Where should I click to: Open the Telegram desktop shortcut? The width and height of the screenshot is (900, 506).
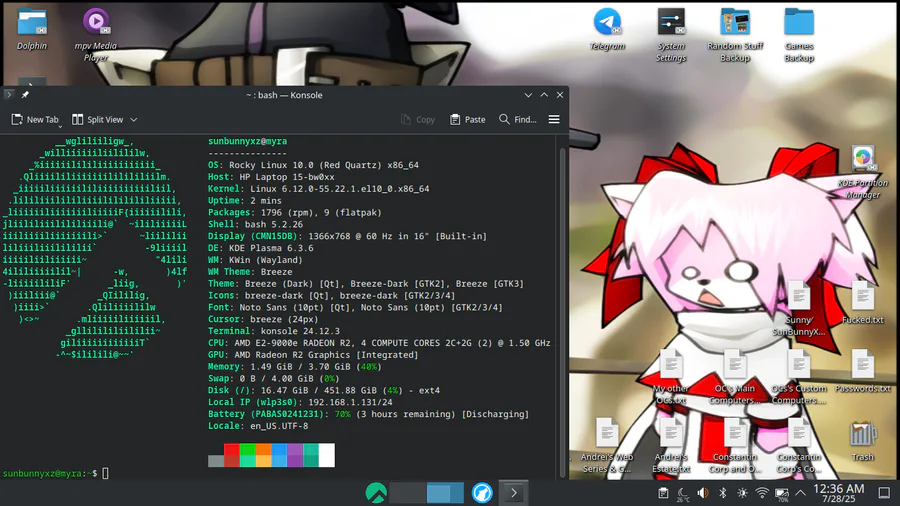pos(607,29)
